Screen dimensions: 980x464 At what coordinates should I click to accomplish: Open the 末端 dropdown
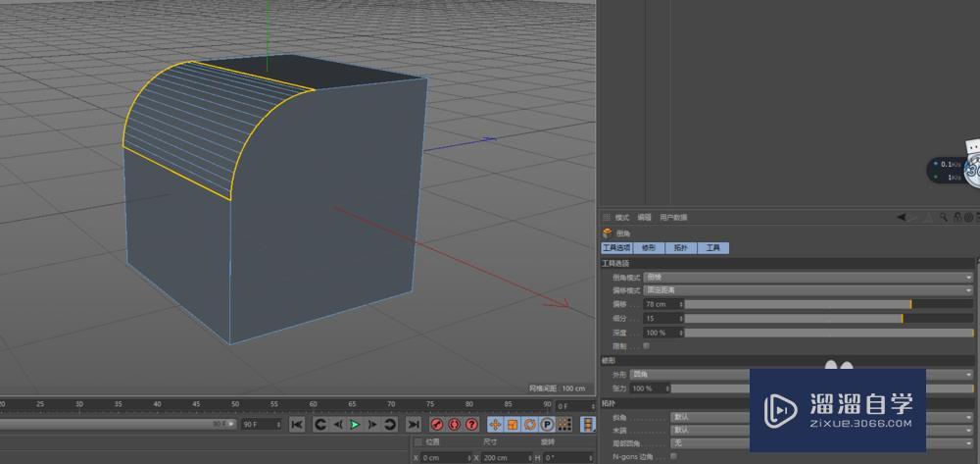pyautogui.click(x=822, y=431)
